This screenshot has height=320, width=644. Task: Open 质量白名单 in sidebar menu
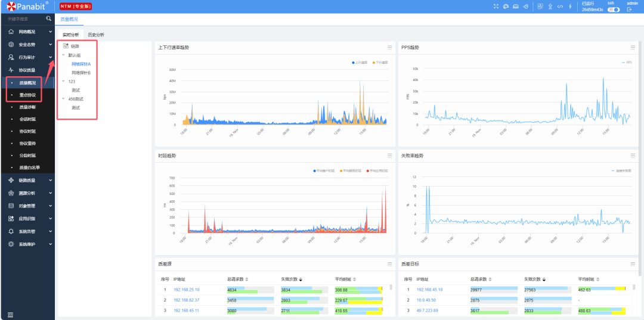point(30,168)
